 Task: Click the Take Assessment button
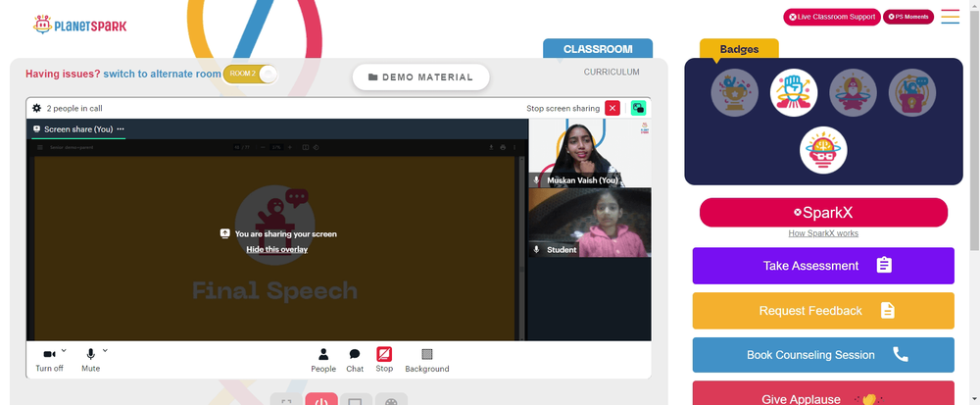click(x=823, y=266)
